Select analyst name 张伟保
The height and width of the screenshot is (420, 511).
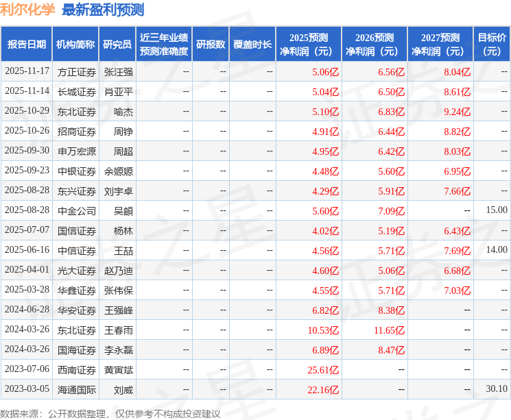tap(119, 291)
